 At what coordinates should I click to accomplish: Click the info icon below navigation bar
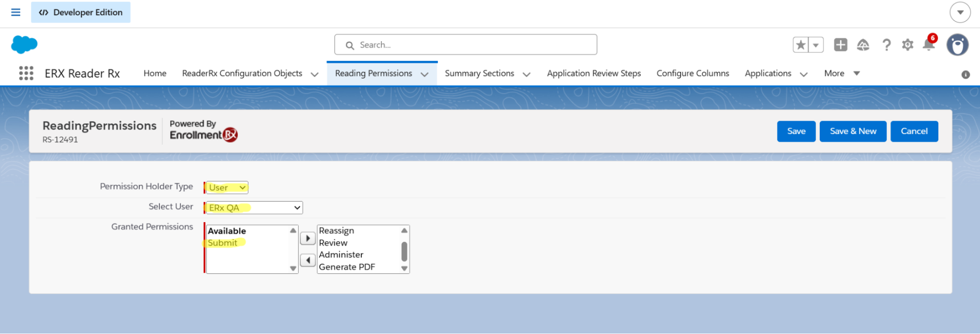click(966, 75)
